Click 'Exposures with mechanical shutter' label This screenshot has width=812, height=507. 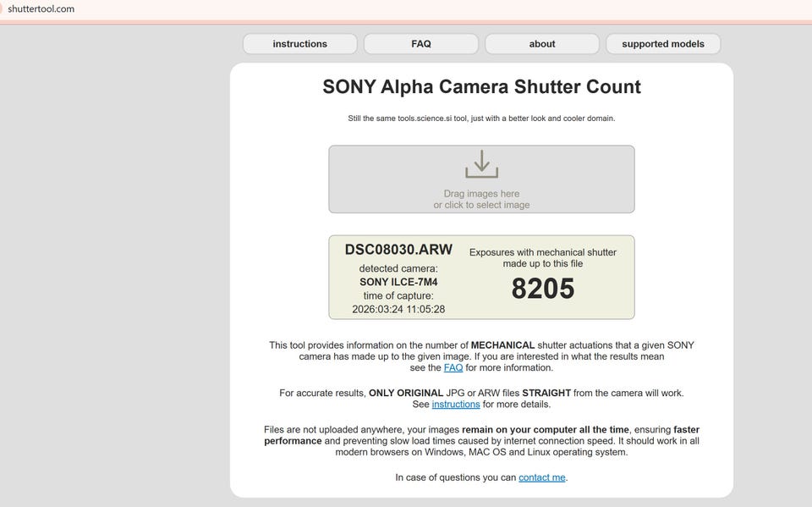point(543,252)
